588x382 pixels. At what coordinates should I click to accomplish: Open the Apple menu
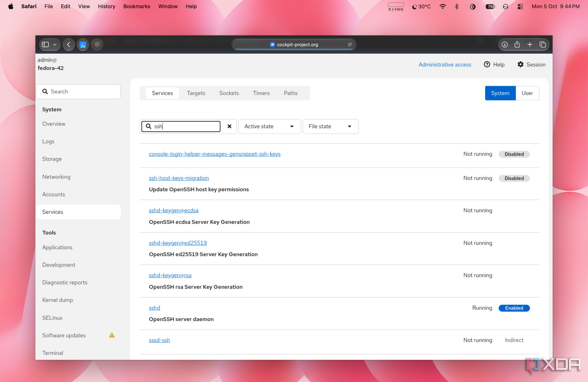pos(11,6)
